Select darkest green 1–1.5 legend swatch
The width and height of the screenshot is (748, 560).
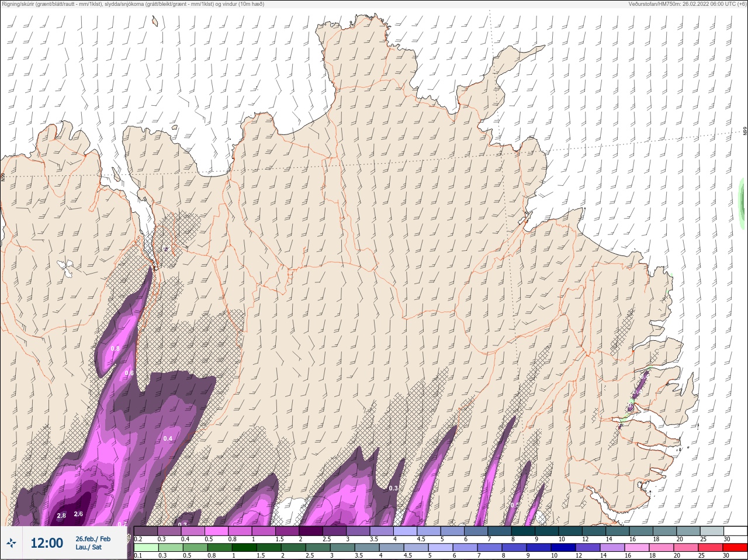pos(244,548)
